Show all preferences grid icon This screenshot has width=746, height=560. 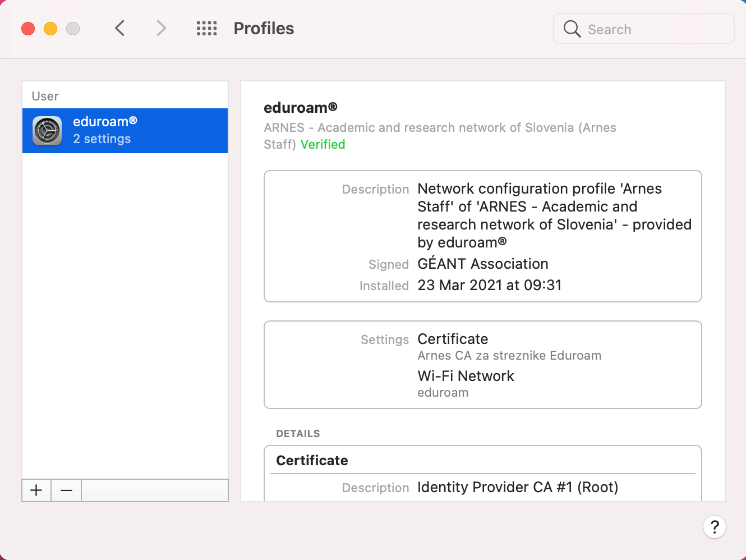(x=206, y=29)
